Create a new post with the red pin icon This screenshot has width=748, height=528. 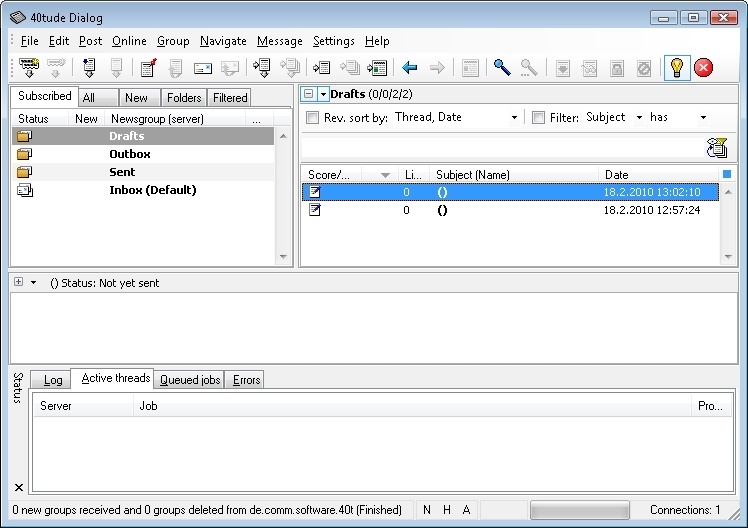coord(149,68)
